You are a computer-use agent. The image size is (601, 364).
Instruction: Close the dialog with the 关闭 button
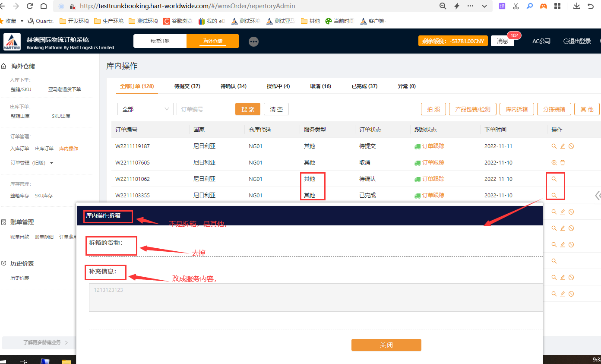click(386, 345)
